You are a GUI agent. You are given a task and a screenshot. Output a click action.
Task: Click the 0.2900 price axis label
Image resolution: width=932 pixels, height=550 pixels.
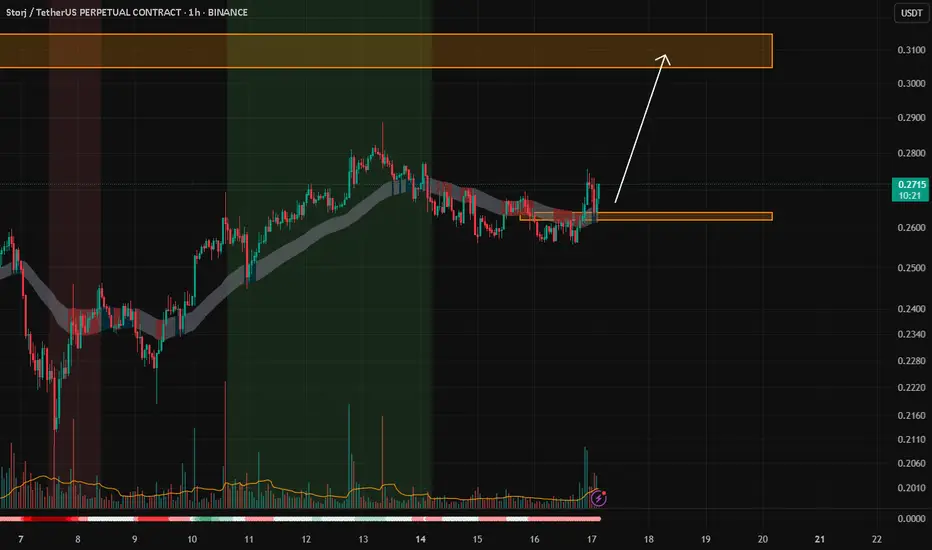click(911, 118)
